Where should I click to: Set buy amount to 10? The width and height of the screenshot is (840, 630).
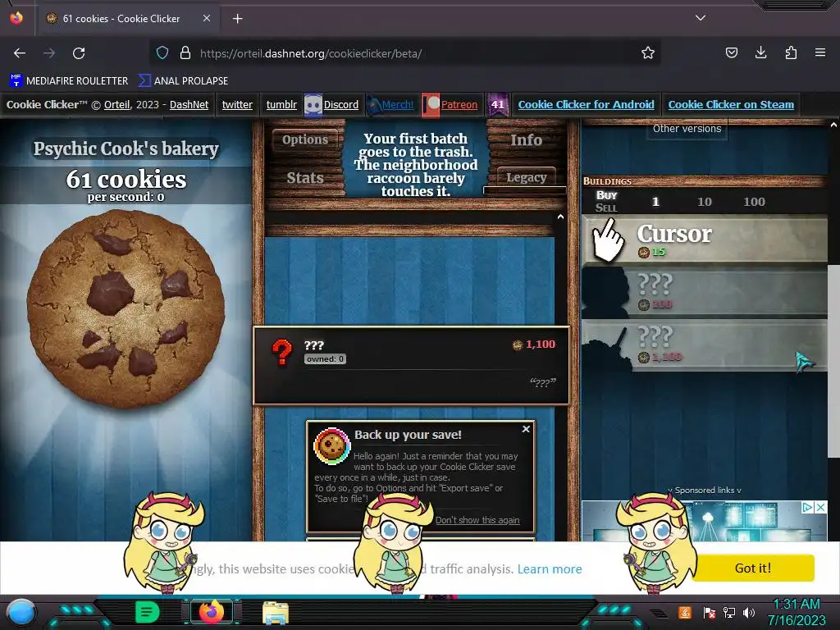704,202
